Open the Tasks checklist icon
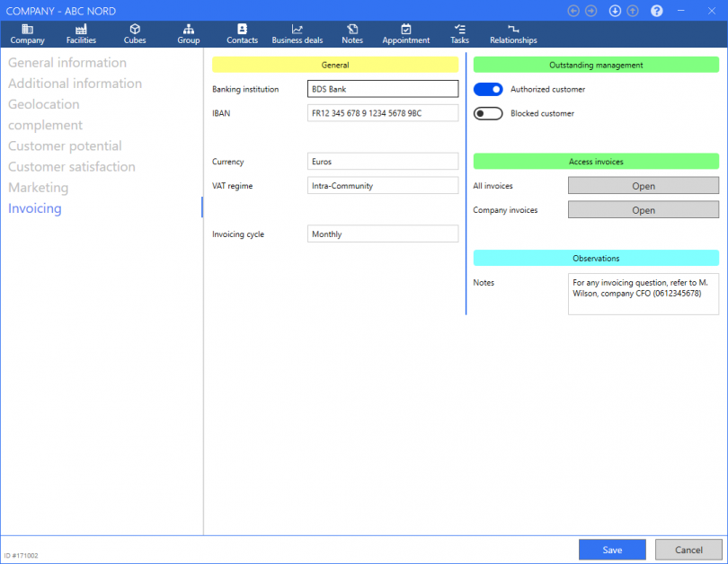The image size is (728, 564). click(459, 30)
